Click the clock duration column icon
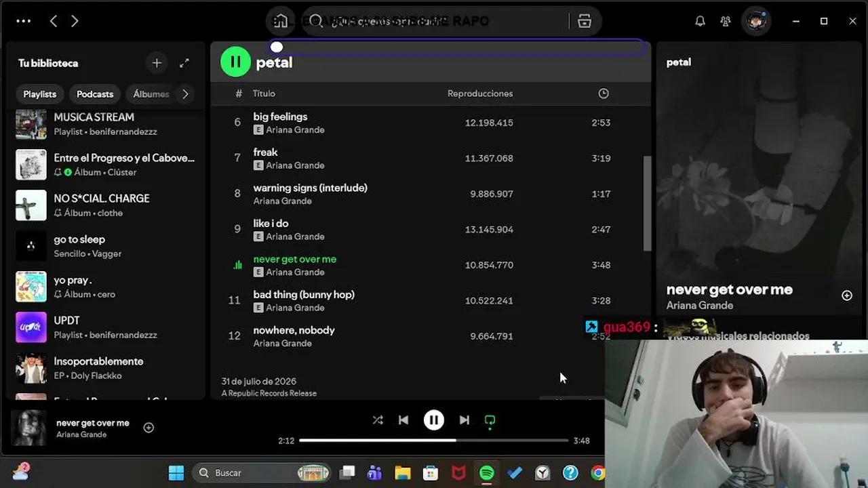The image size is (868, 488). (x=604, y=94)
